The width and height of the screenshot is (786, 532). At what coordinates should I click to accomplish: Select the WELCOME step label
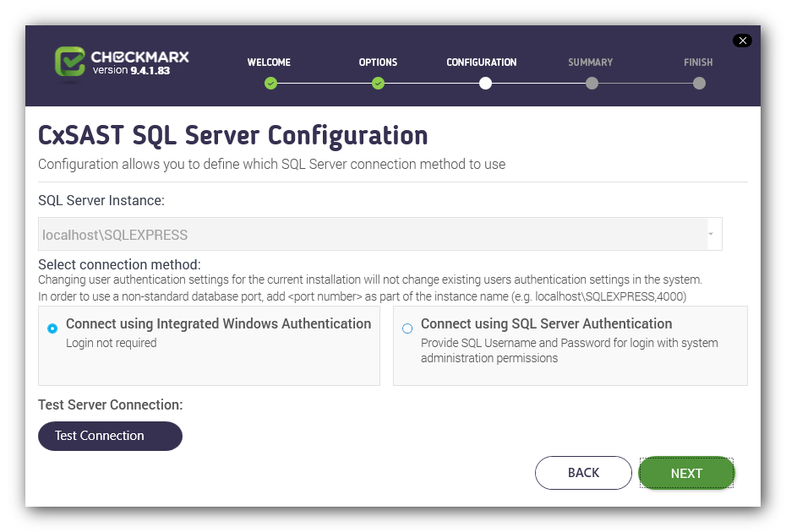pyautogui.click(x=269, y=62)
